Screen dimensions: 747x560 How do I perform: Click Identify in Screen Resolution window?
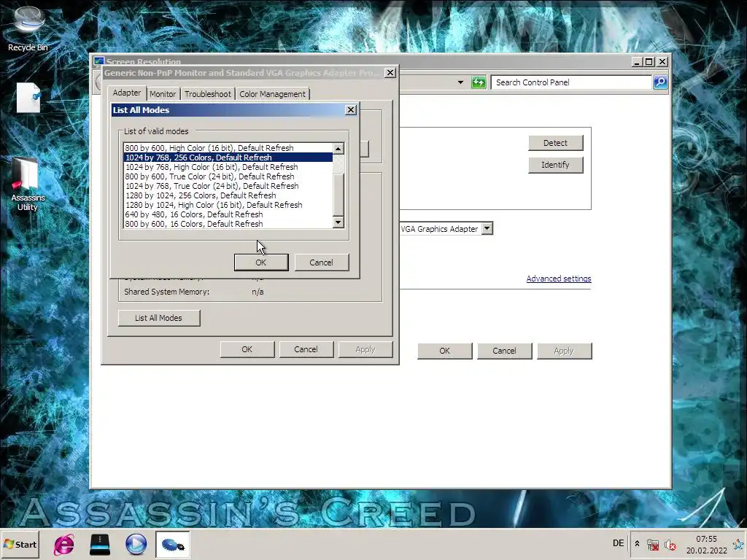(x=555, y=165)
